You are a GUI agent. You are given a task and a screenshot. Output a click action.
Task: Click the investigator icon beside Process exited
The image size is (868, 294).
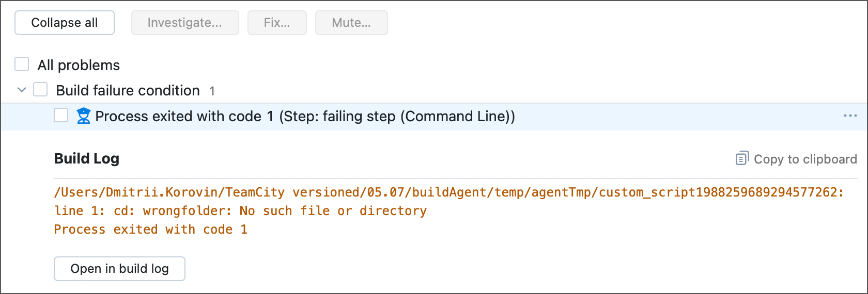tap(83, 116)
